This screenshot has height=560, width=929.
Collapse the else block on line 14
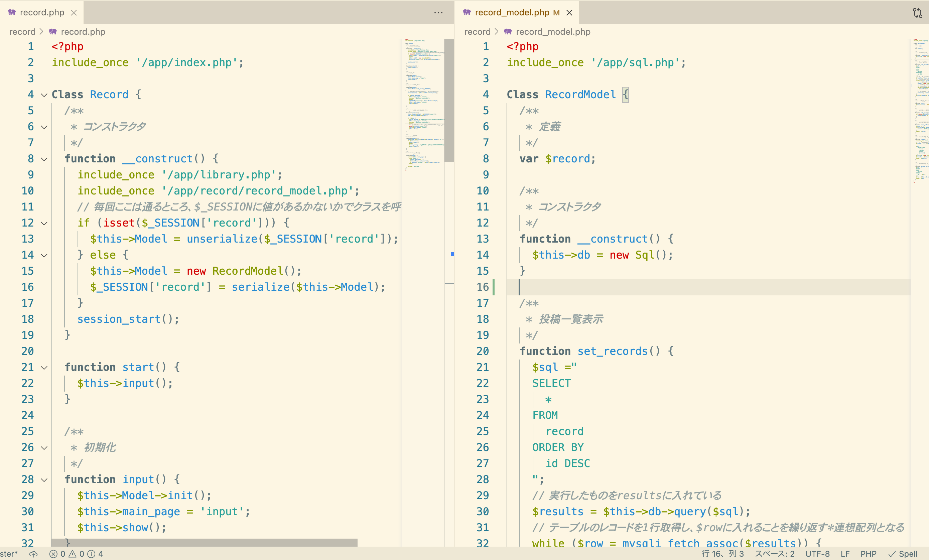click(44, 255)
